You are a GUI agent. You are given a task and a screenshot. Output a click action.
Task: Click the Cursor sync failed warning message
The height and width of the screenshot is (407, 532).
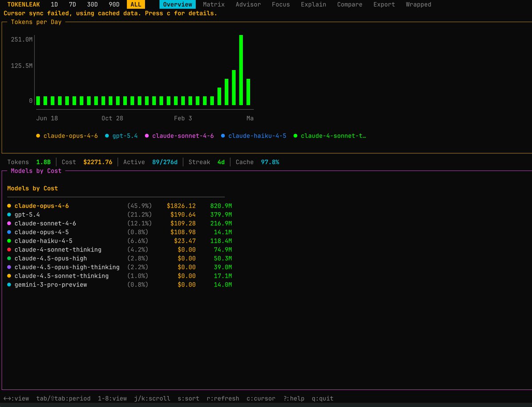pyautogui.click(x=110, y=13)
